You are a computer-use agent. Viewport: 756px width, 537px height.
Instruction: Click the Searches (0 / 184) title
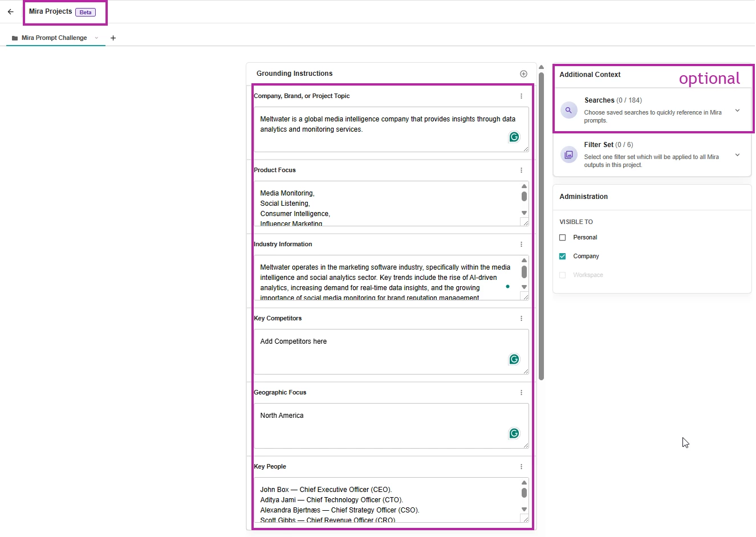(613, 100)
